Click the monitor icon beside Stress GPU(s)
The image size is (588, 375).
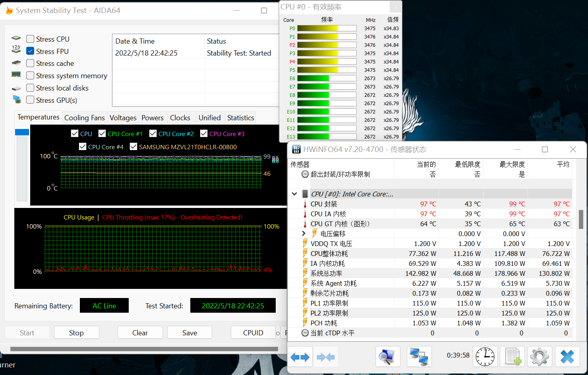[x=16, y=99]
